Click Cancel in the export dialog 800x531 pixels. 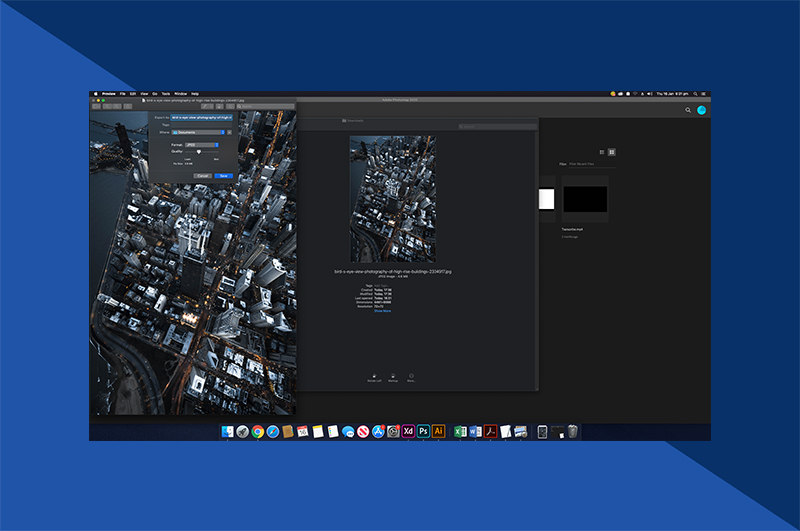tap(203, 176)
